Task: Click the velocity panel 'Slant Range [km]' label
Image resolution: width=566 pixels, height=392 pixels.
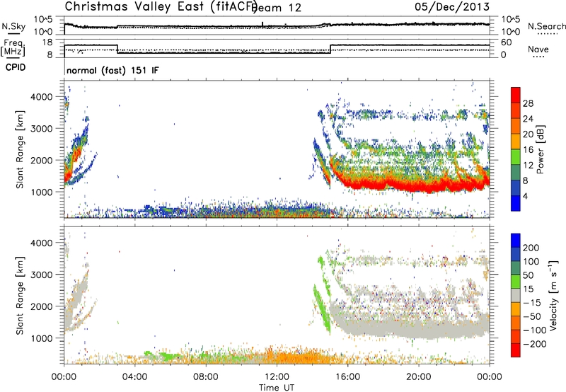Action: (20, 296)
